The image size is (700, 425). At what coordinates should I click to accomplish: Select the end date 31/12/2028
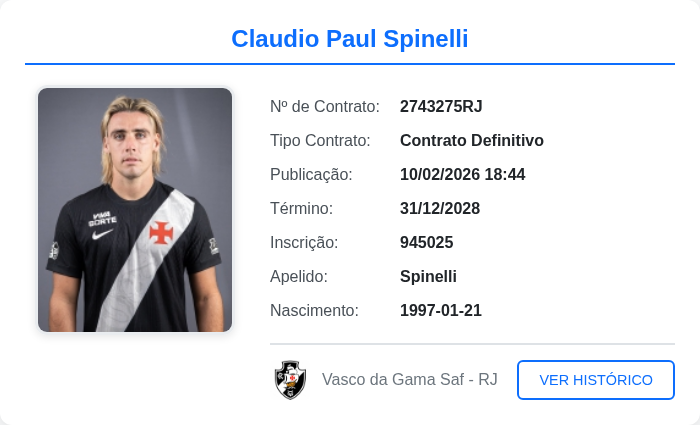[x=440, y=208]
